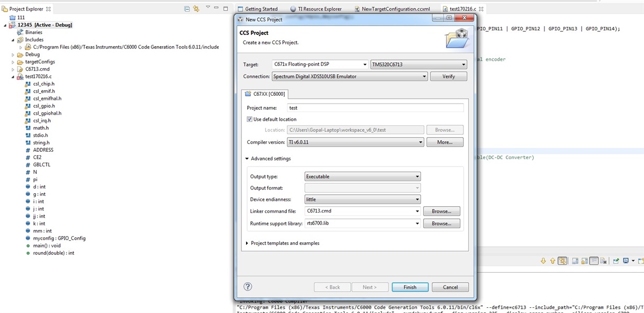This screenshot has height=313, width=644.
Task: Close the Project Explorer tab
Action: 49,9
